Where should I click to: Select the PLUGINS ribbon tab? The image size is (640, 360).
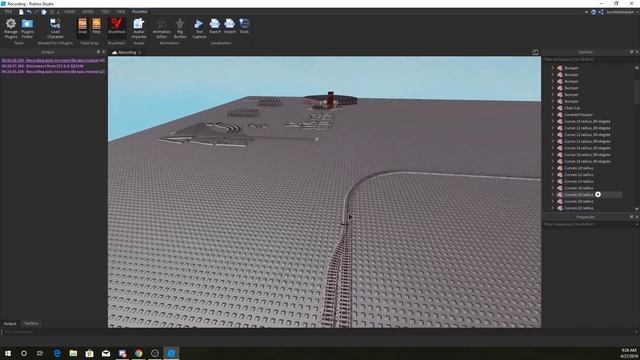tap(140, 12)
